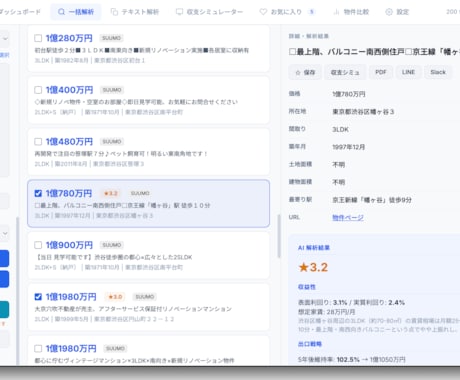Click the 最寄り駅 value 京王新線「幡ヶ谷」徒歩9分
This screenshot has height=380, width=460.
pos(372,200)
